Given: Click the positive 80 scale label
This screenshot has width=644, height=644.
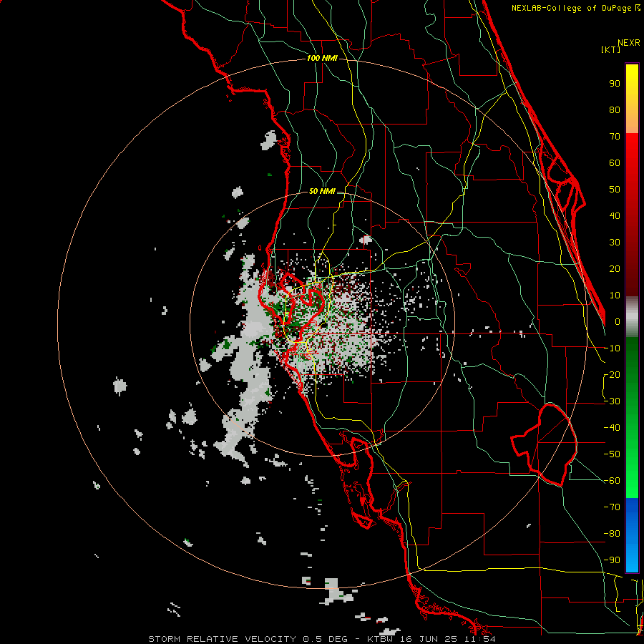Looking at the screenshot, I should tap(615, 110).
